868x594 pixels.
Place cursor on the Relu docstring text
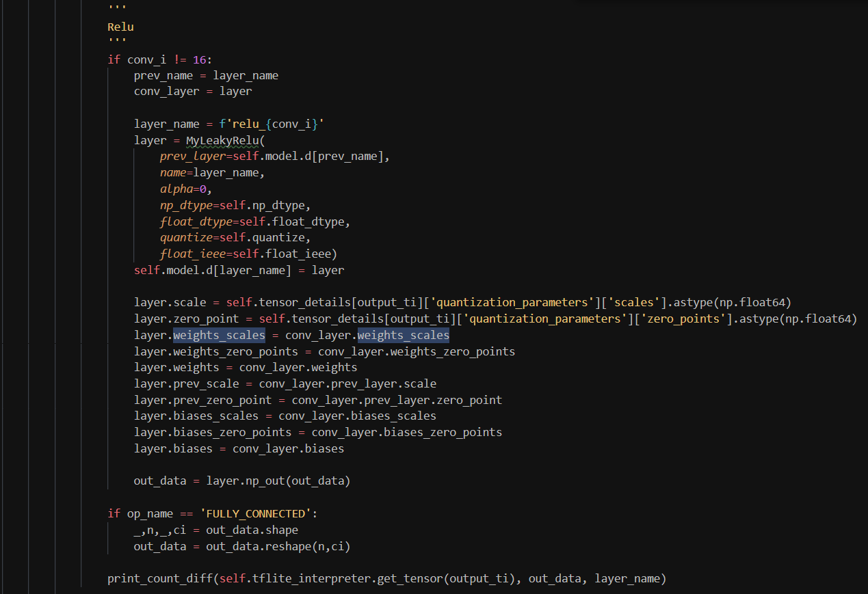(120, 27)
